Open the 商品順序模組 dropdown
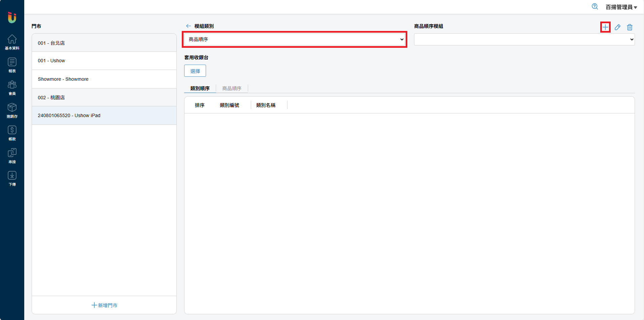Image resolution: width=644 pixels, height=320 pixels. click(x=524, y=39)
